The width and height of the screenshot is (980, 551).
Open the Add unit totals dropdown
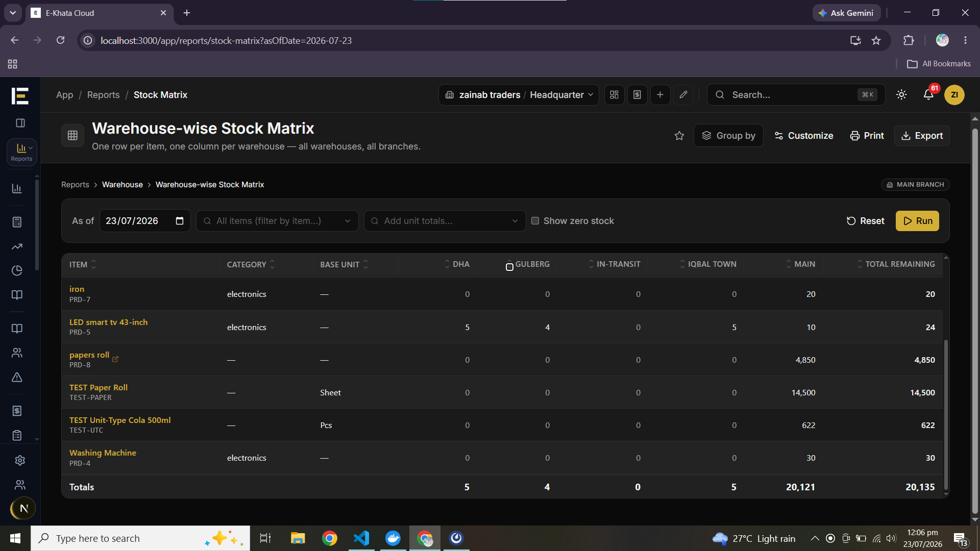pos(445,221)
